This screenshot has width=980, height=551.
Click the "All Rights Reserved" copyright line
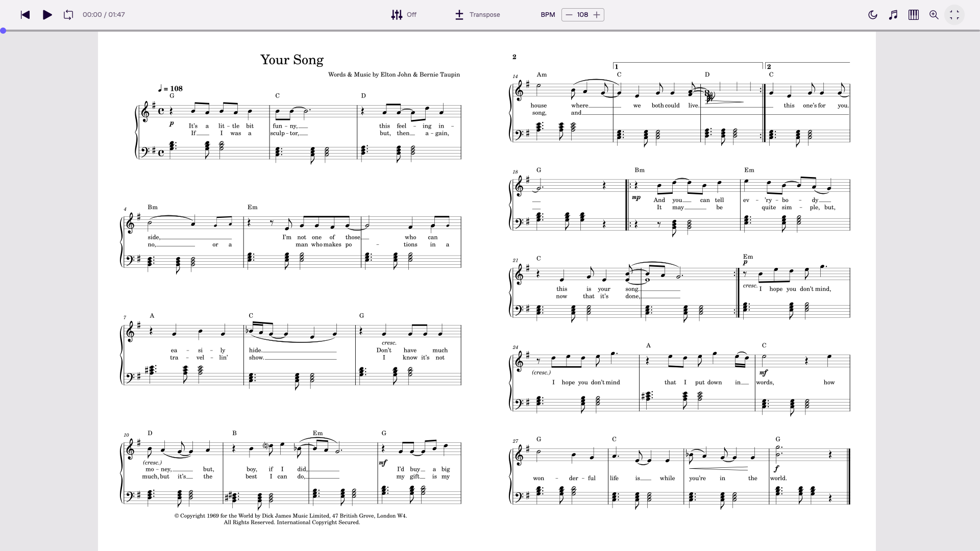292,522
